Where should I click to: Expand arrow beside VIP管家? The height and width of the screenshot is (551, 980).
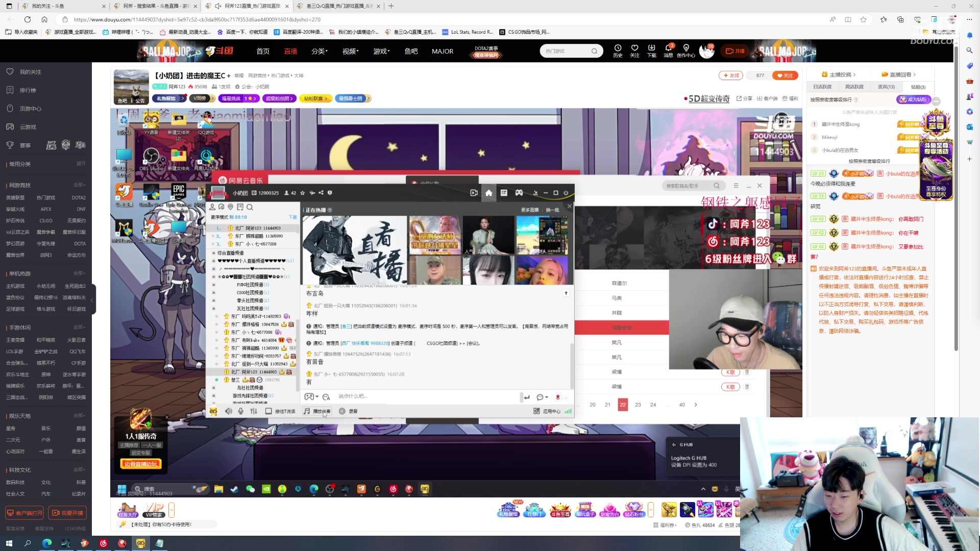point(171,510)
